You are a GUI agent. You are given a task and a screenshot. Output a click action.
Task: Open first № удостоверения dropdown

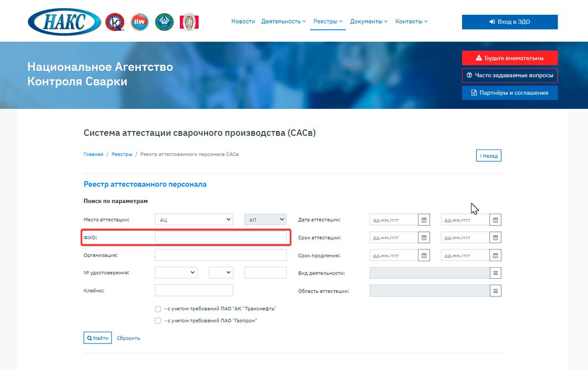176,272
